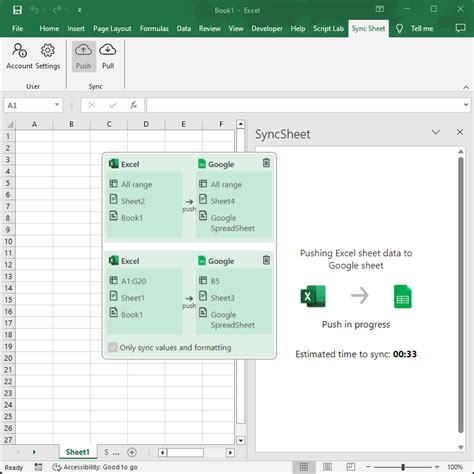Open the Insert tab

point(76,29)
